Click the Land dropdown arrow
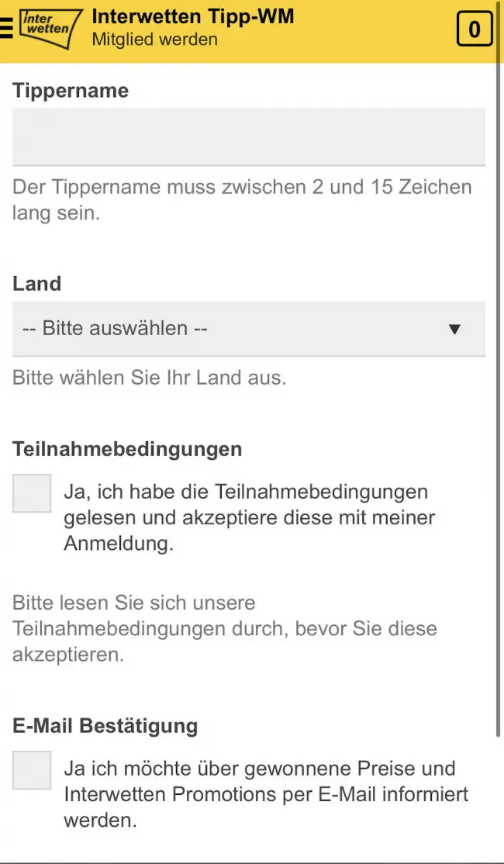 (x=454, y=329)
